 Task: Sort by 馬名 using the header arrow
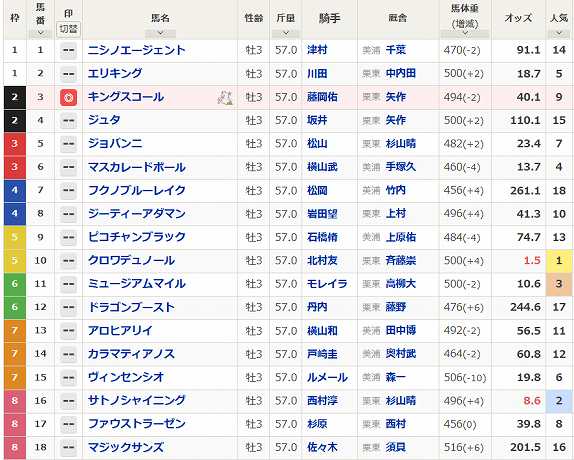click(x=160, y=34)
